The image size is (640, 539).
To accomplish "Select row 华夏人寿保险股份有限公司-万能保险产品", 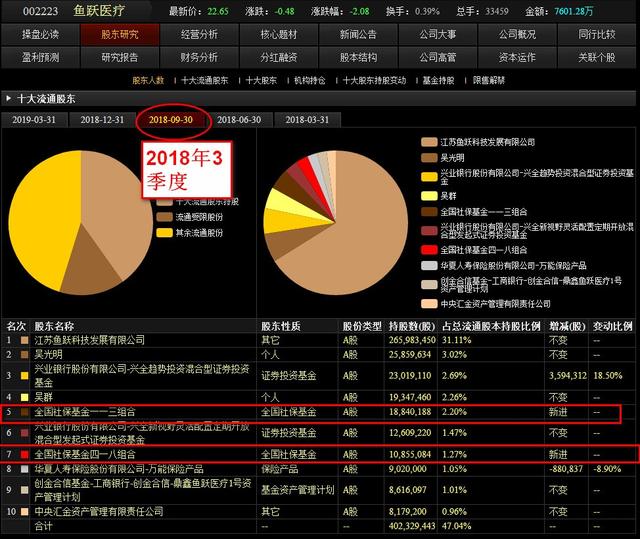I will tap(318, 469).
